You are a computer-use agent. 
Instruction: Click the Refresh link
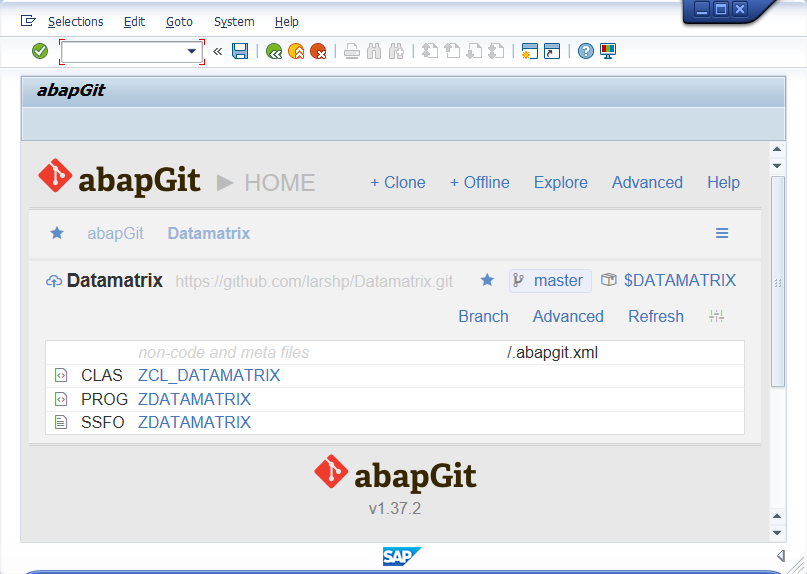coord(656,316)
